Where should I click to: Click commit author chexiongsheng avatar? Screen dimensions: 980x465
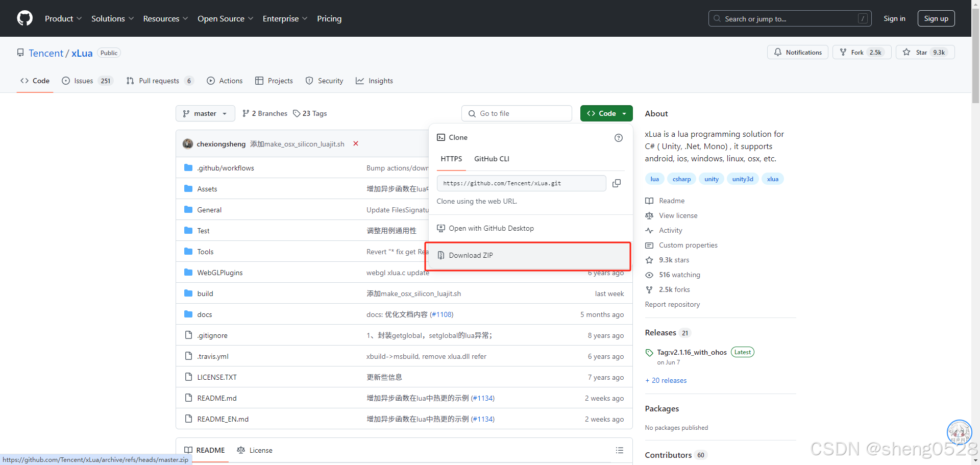point(188,144)
